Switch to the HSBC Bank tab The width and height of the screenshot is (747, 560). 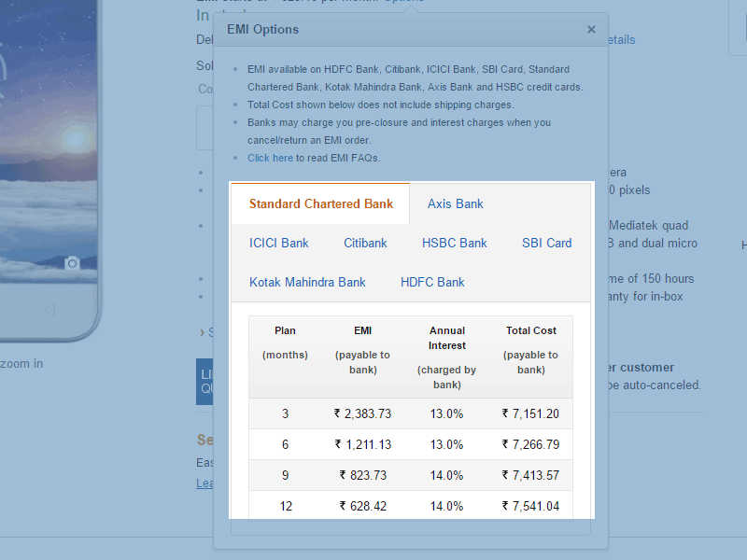point(455,243)
